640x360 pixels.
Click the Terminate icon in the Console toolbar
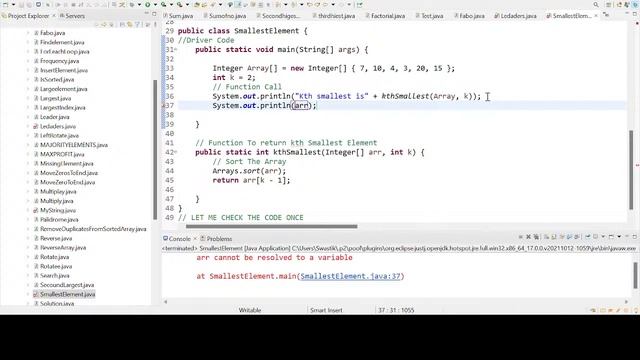(x=520, y=237)
